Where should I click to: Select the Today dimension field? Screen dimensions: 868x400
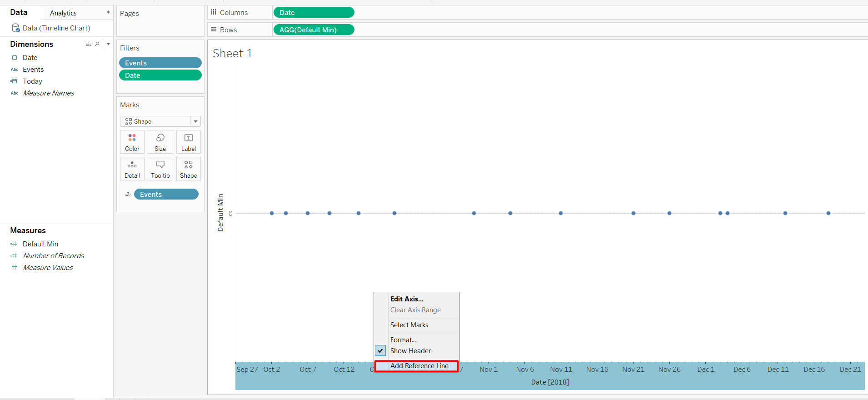pos(32,81)
